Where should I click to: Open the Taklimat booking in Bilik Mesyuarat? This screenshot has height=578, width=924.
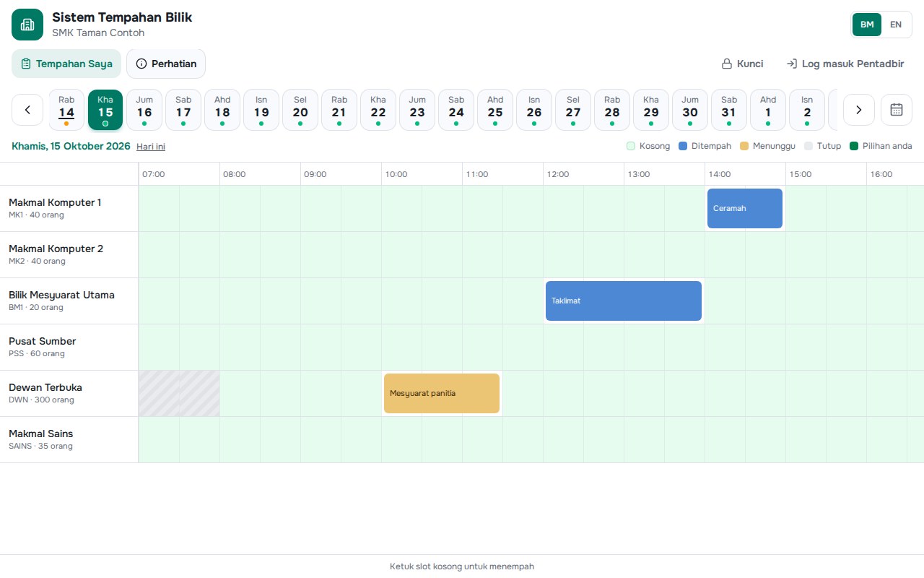click(624, 301)
